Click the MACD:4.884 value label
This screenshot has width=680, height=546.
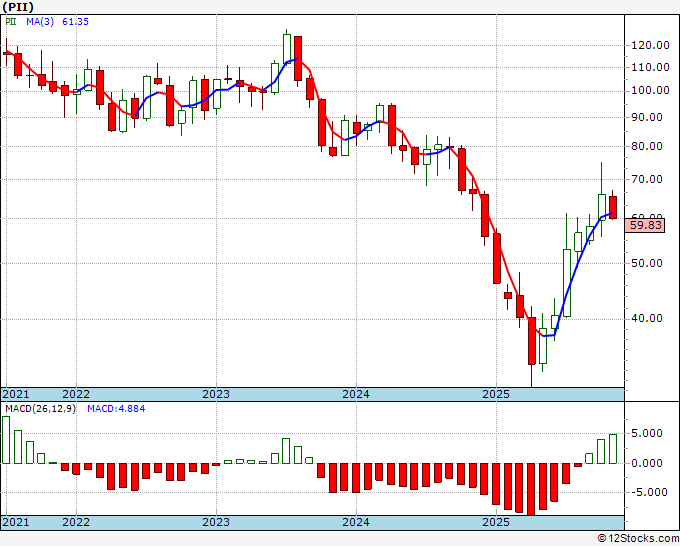[116, 409]
